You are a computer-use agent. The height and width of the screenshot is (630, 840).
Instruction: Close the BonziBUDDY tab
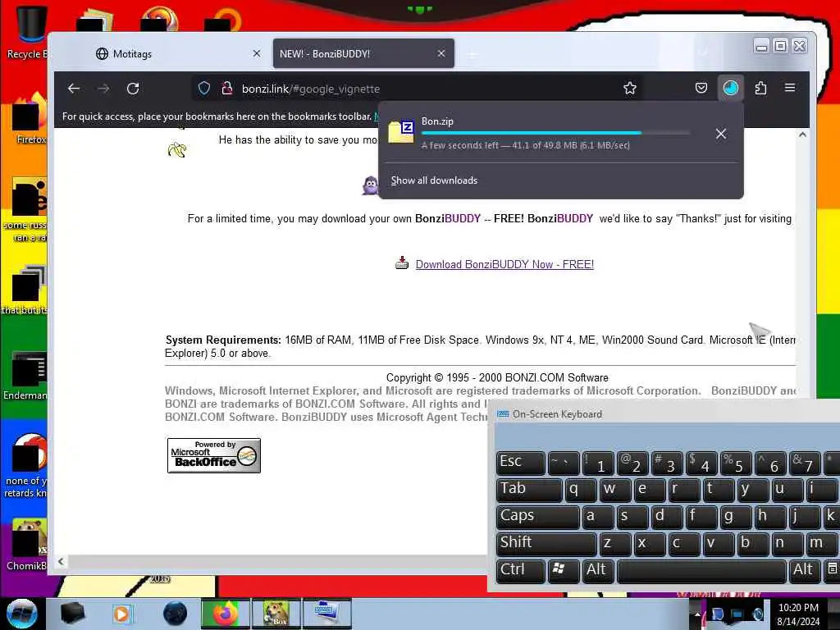(x=441, y=53)
